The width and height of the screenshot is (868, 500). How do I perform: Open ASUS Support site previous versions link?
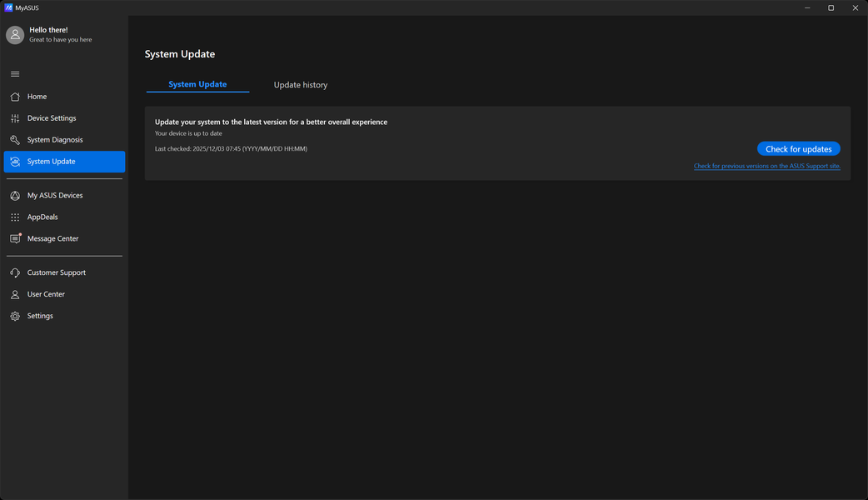[766, 166]
